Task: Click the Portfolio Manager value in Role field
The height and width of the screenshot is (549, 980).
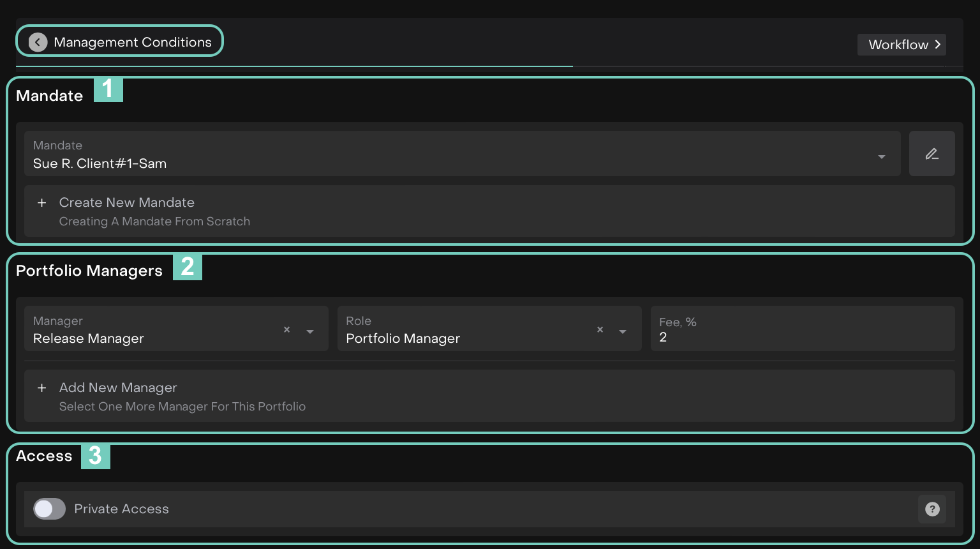Action: [403, 338]
